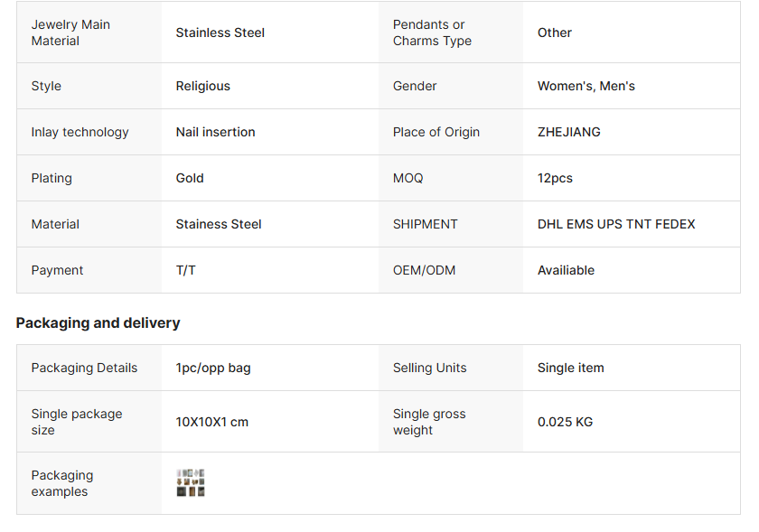This screenshot has width=759, height=532.
Task: Select the "0.025 KG" gross weight value
Action: 565,422
